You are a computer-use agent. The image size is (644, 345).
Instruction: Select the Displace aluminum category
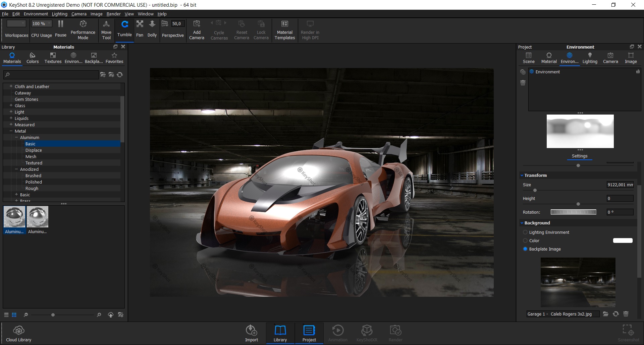34,150
